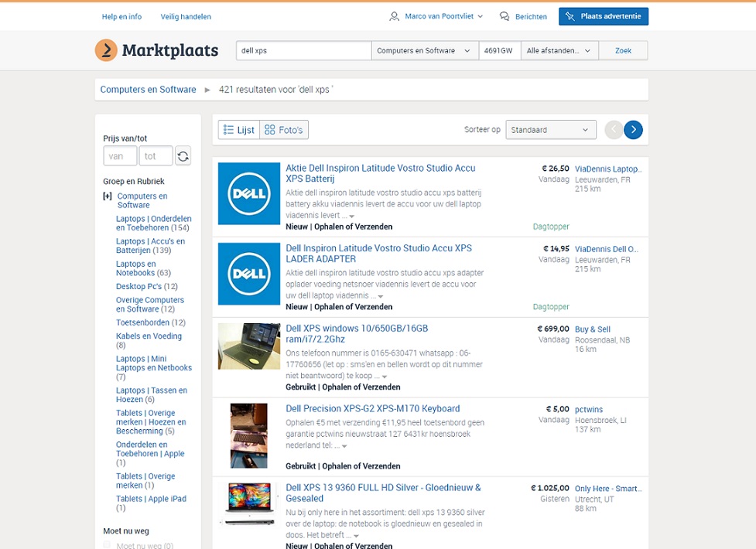Open the Veilig handelen link
Viewport: 756px width, 549px height.
coord(186,16)
